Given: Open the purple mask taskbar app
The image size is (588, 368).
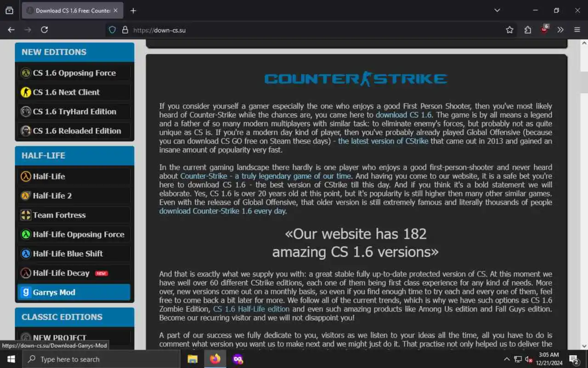Looking at the screenshot, I should (x=237, y=359).
